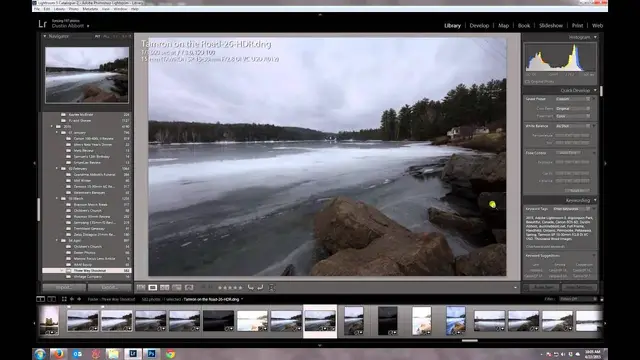The height and width of the screenshot is (360, 640).
Task: Open Metadata menu
Action: click(x=90, y=9)
